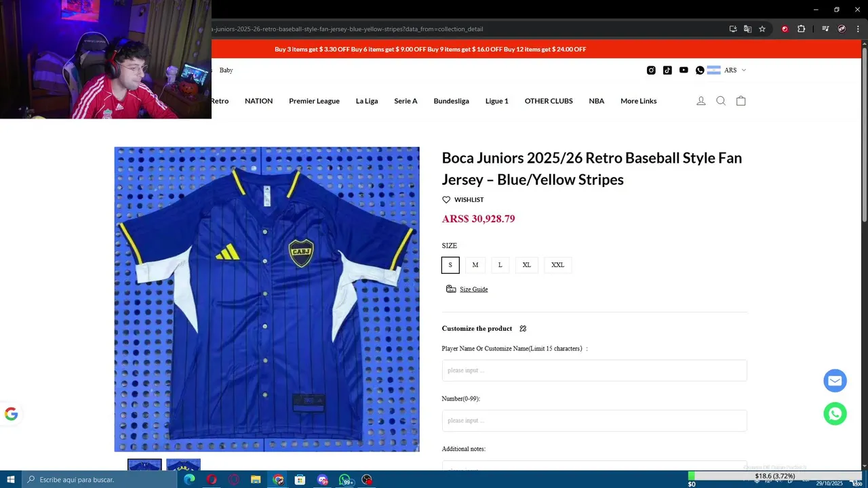Install this page as app icon
Screen dimensions: 868x488
[x=733, y=29]
